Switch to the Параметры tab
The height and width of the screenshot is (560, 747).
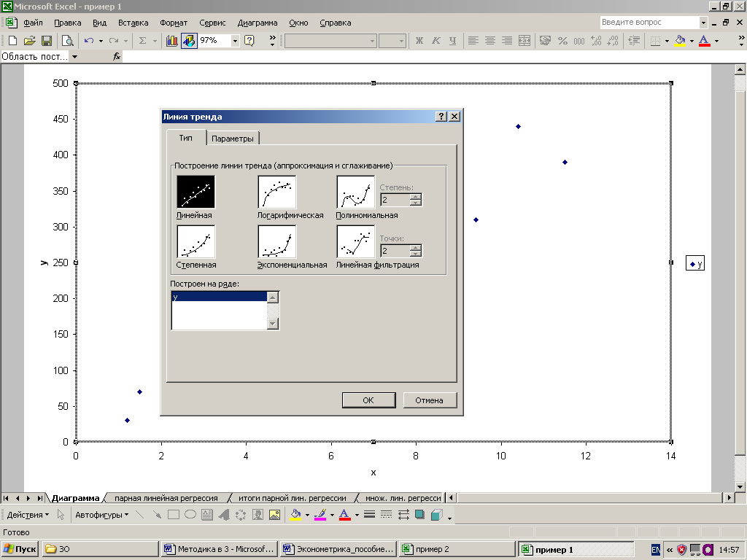(x=233, y=139)
